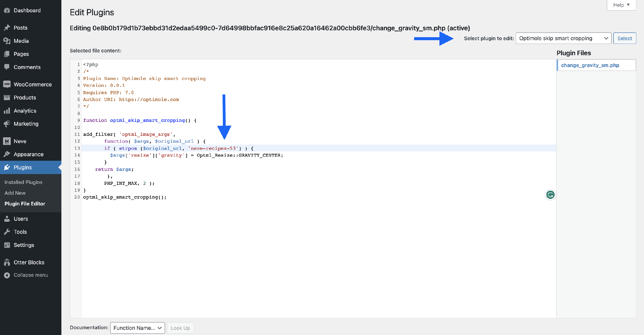Image resolution: width=644 pixels, height=335 pixels.
Task: Open the Appearance menu
Action: [29, 154]
